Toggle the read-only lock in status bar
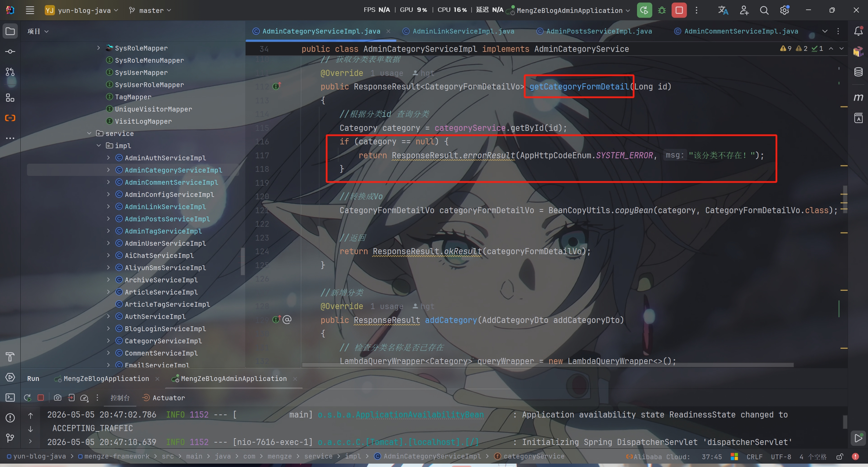868x467 pixels. (840, 456)
